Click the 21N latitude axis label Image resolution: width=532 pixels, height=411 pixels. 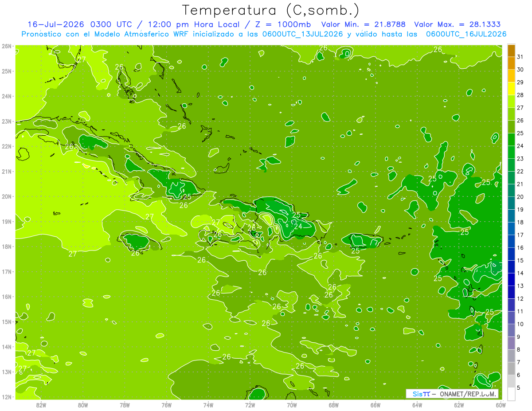6,171
